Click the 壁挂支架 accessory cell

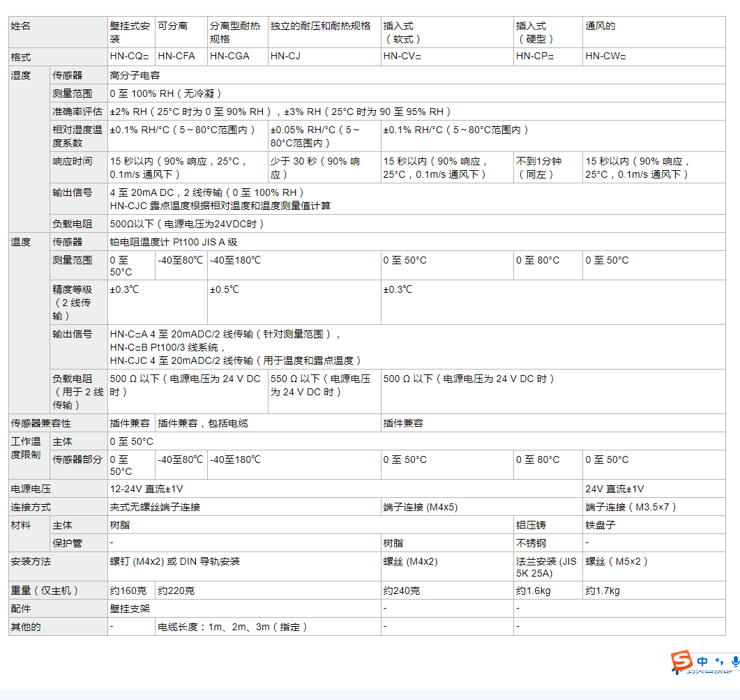pos(130,609)
